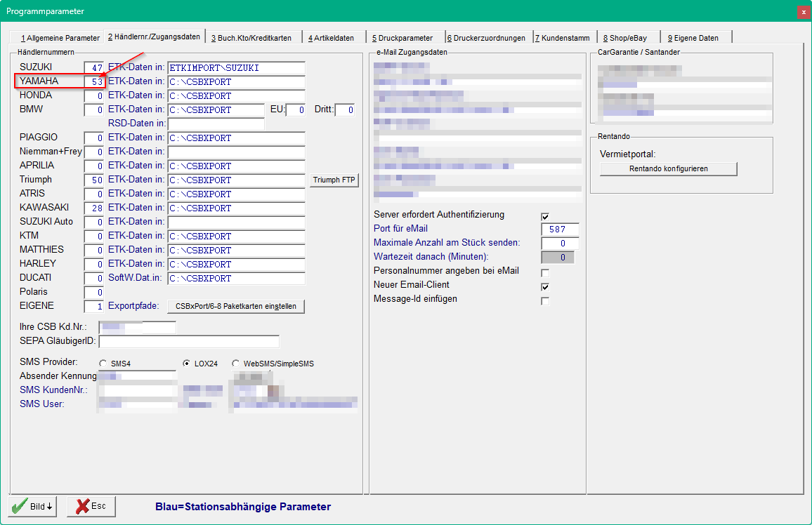Click the HARLEY dealer number field

click(x=93, y=265)
